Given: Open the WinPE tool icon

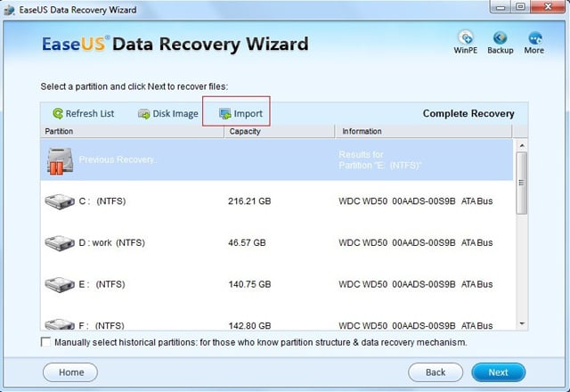Looking at the screenshot, I should (466, 37).
